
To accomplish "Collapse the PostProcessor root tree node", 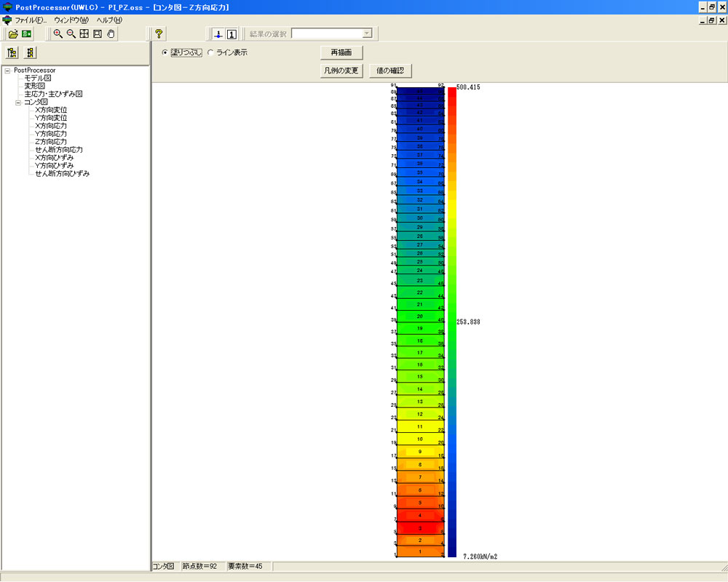I will point(7,71).
